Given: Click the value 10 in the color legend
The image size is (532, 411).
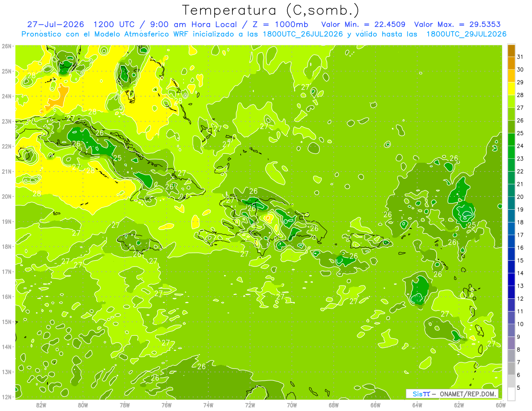Looking at the screenshot, I should (520, 324).
